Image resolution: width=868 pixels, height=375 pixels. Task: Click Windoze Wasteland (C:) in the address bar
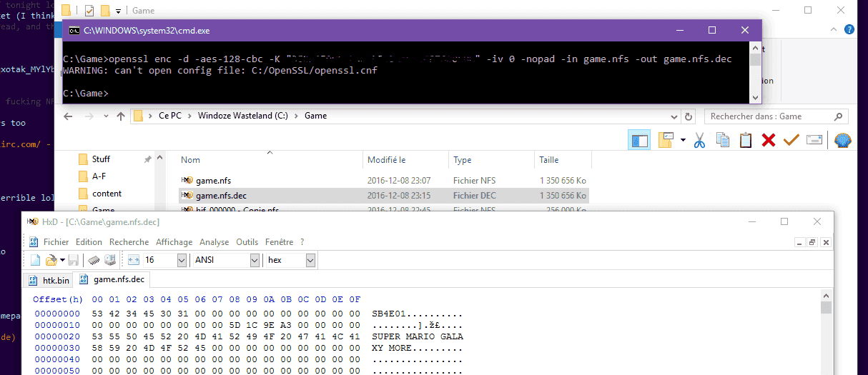click(242, 116)
